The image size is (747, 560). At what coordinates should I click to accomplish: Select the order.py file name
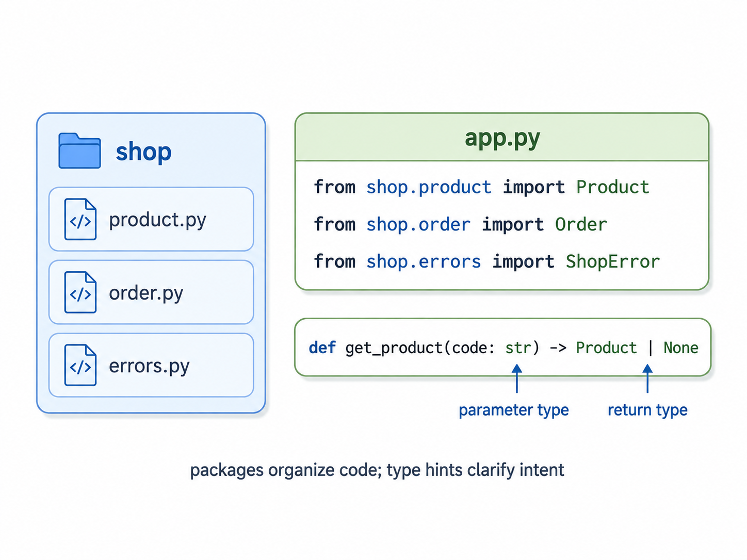146,293
